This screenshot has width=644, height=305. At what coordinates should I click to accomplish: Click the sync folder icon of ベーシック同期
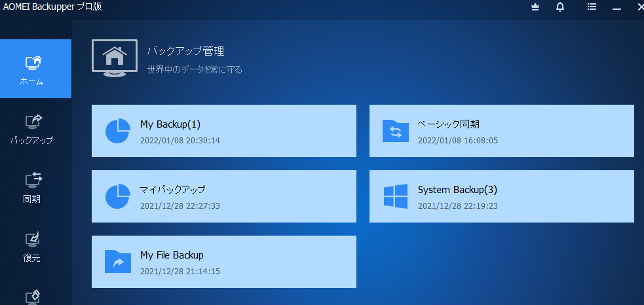396,131
